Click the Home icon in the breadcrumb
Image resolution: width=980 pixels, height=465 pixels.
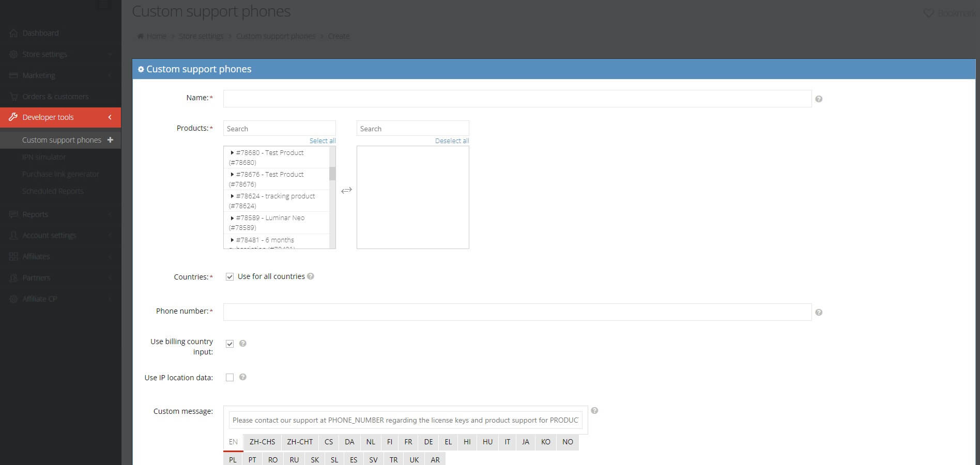point(140,36)
